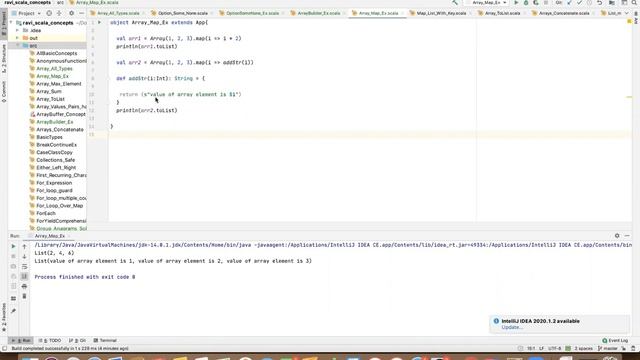This screenshot has width=640, height=360.
Task: Click the Git commit checkmark icon
Action: tap(579, 2)
